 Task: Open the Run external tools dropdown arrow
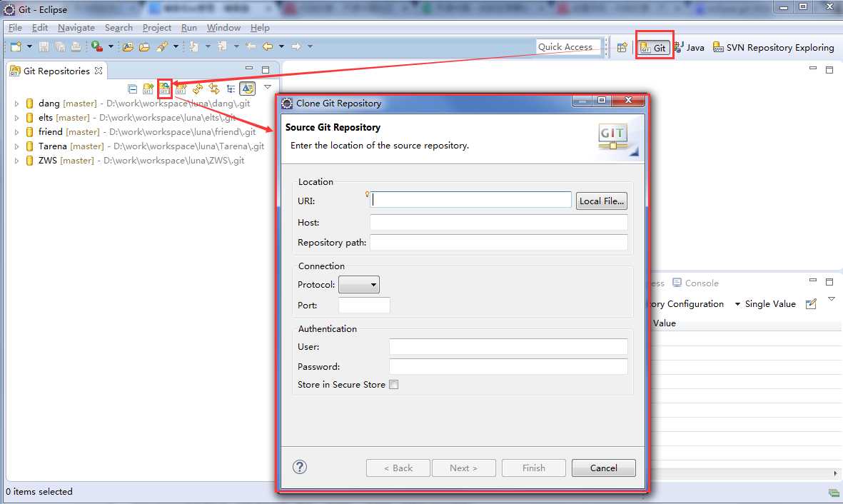(x=111, y=47)
